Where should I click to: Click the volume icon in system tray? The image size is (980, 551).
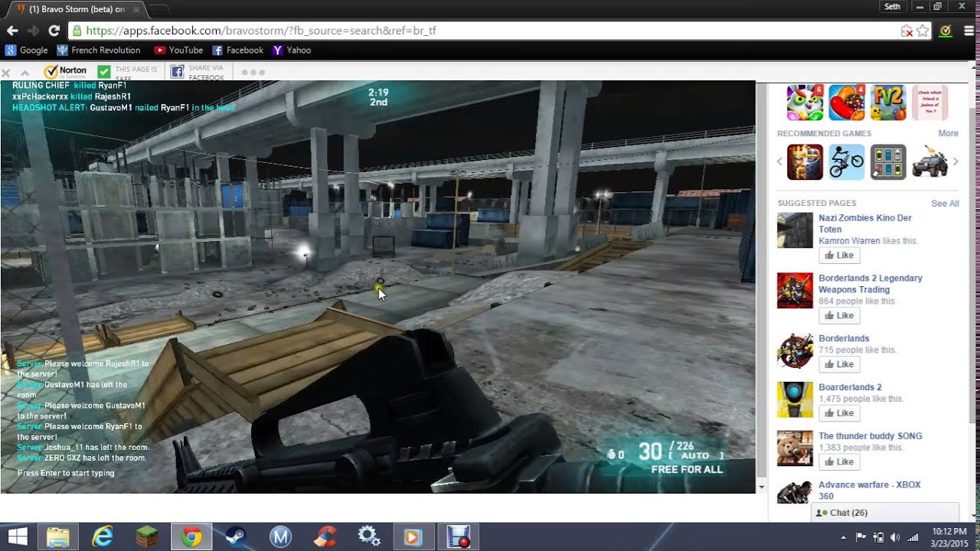pos(895,537)
